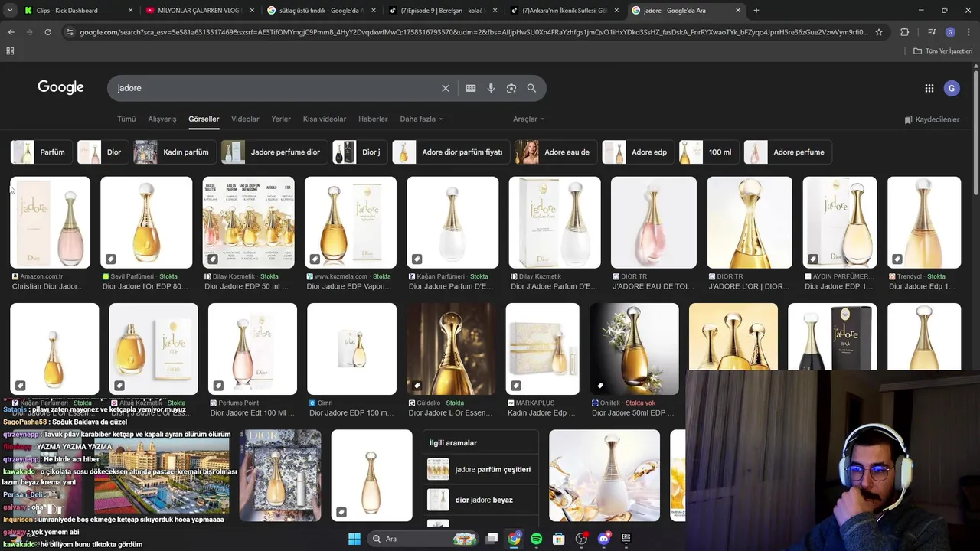Switch to the Tümü tab
The width and height of the screenshot is (980, 551).
pyautogui.click(x=126, y=119)
